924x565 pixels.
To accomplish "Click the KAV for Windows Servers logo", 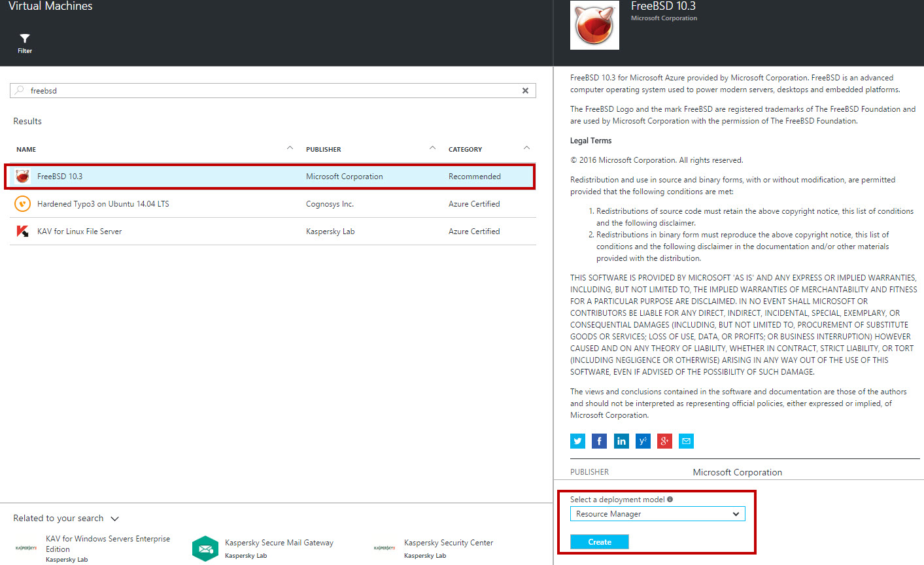I will [x=26, y=548].
